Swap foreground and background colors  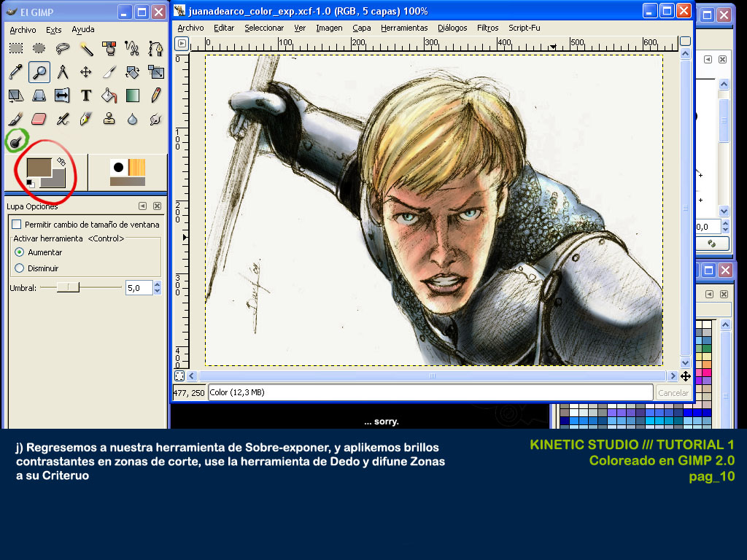(61, 162)
